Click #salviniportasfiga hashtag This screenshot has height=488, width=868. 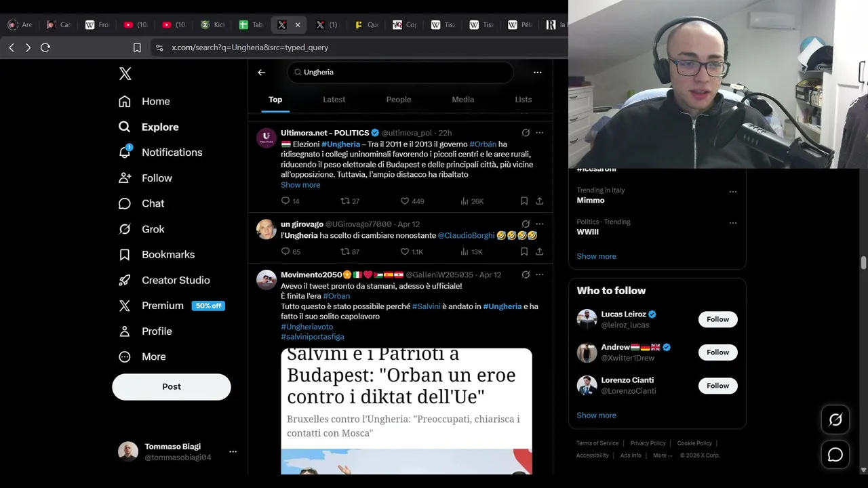pos(313,337)
